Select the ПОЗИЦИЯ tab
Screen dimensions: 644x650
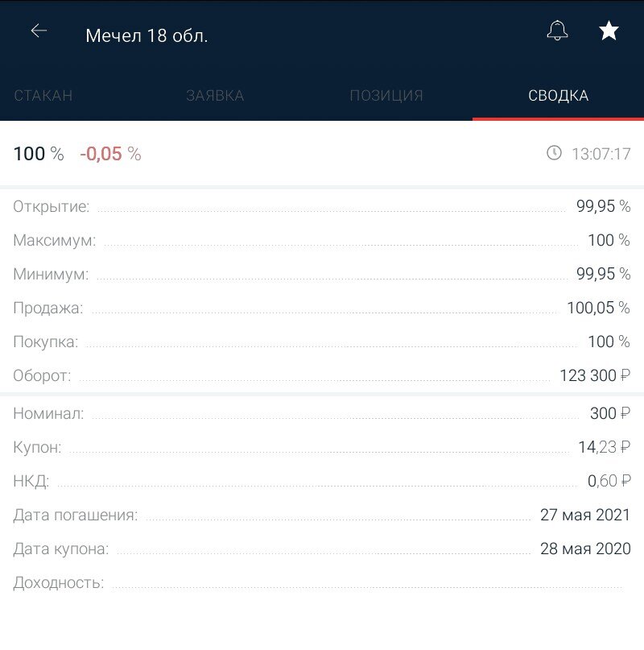pyautogui.click(x=386, y=95)
